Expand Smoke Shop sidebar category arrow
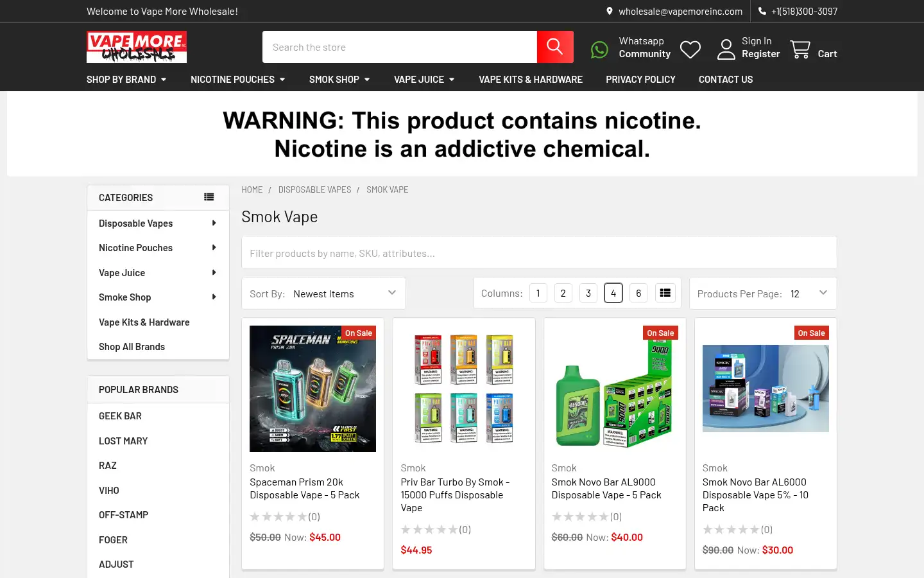Image resolution: width=924 pixels, height=578 pixels. point(214,297)
